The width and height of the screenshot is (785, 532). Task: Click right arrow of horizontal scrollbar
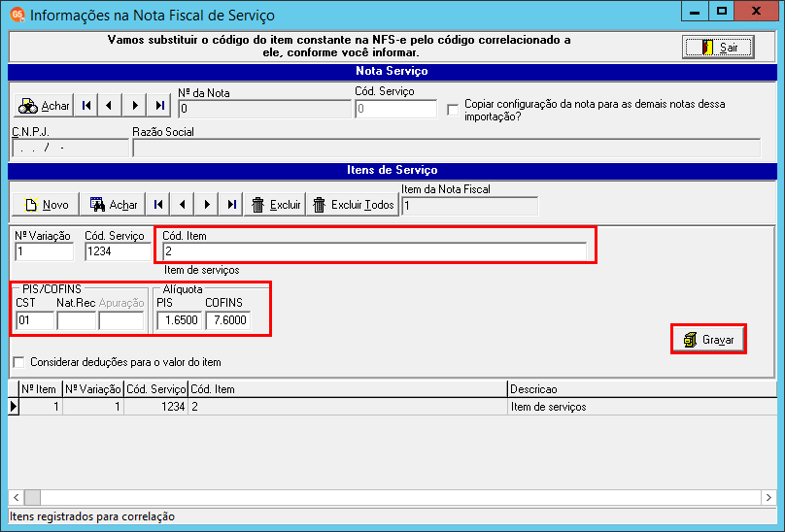click(768, 497)
